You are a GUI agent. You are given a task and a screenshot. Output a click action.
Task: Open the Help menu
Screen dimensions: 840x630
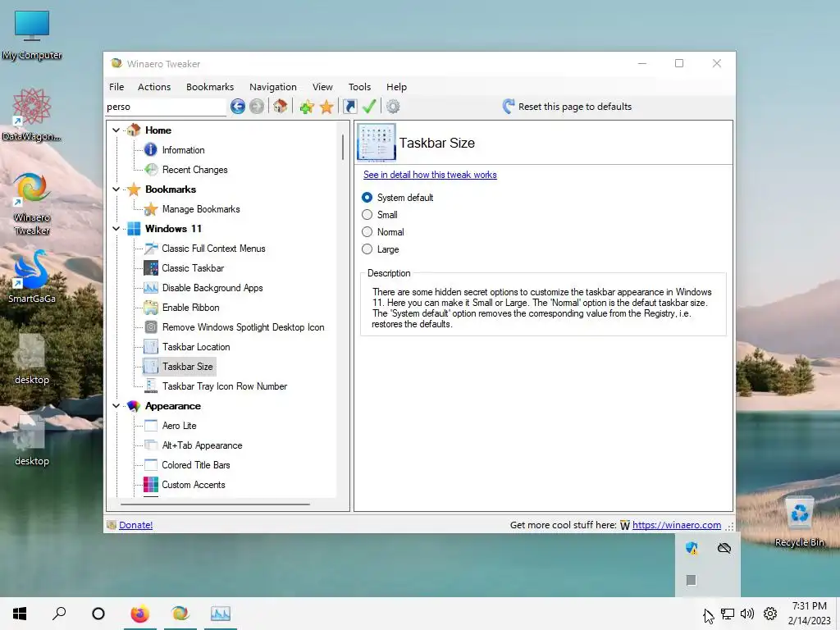(x=396, y=87)
